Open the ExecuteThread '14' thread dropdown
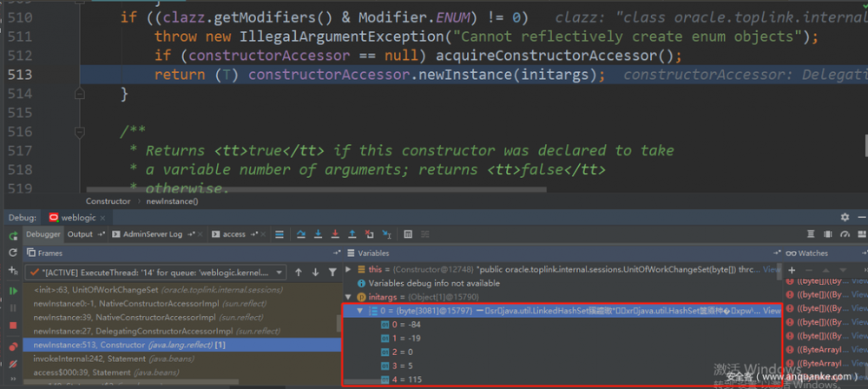Image resolution: width=868 pixels, height=389 pixels. [156, 273]
